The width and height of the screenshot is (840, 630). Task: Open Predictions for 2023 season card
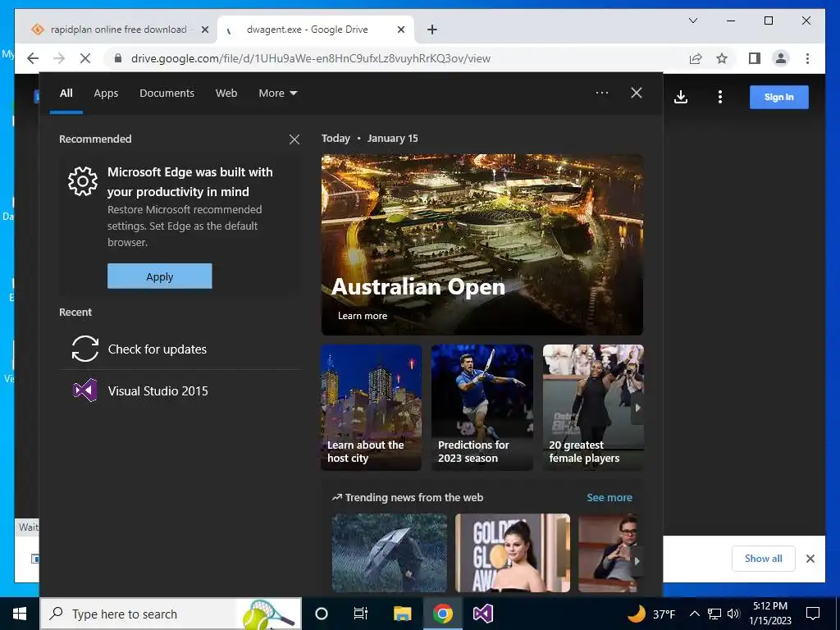tap(482, 408)
